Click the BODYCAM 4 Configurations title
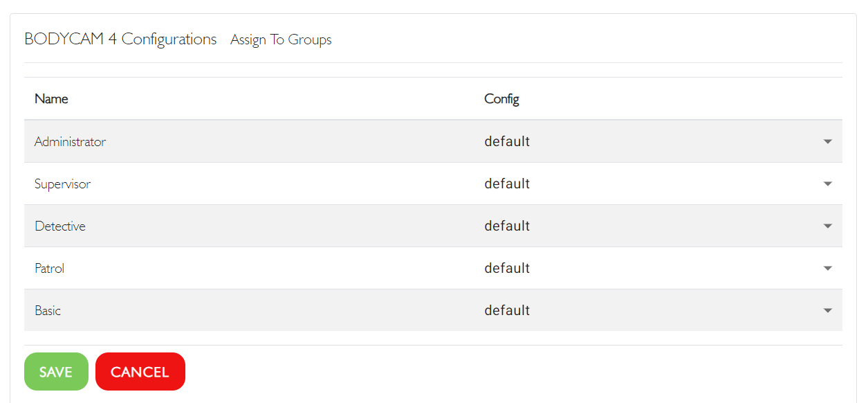Viewport: 868px width, 403px height. pos(120,39)
